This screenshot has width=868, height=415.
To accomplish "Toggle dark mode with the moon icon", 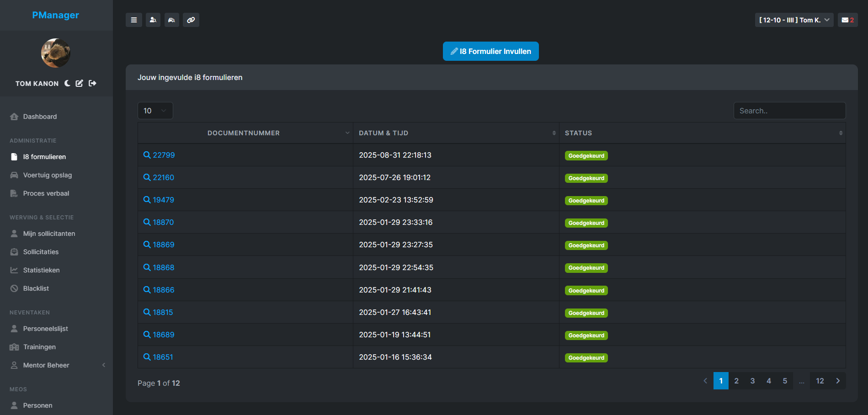I will point(67,83).
